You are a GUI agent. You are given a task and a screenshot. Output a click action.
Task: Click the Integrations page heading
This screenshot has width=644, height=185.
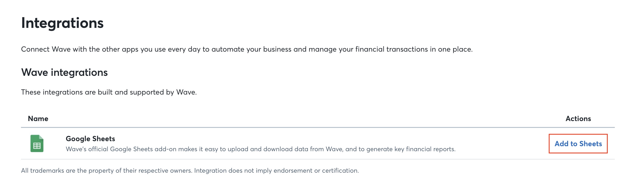[62, 23]
